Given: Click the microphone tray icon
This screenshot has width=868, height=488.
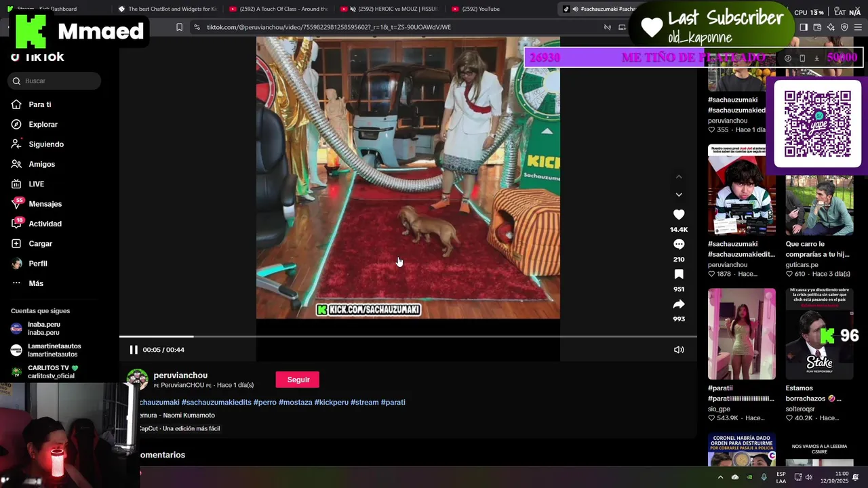Looking at the screenshot, I should (x=764, y=477).
